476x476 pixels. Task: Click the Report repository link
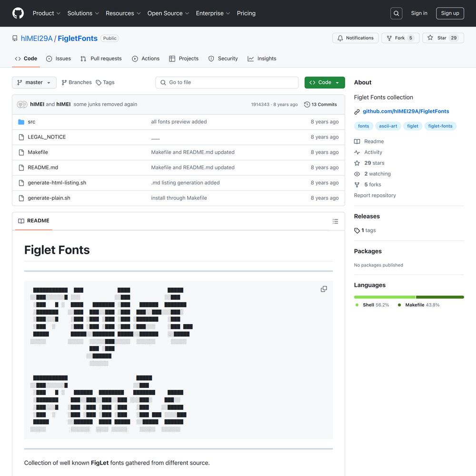(x=375, y=196)
